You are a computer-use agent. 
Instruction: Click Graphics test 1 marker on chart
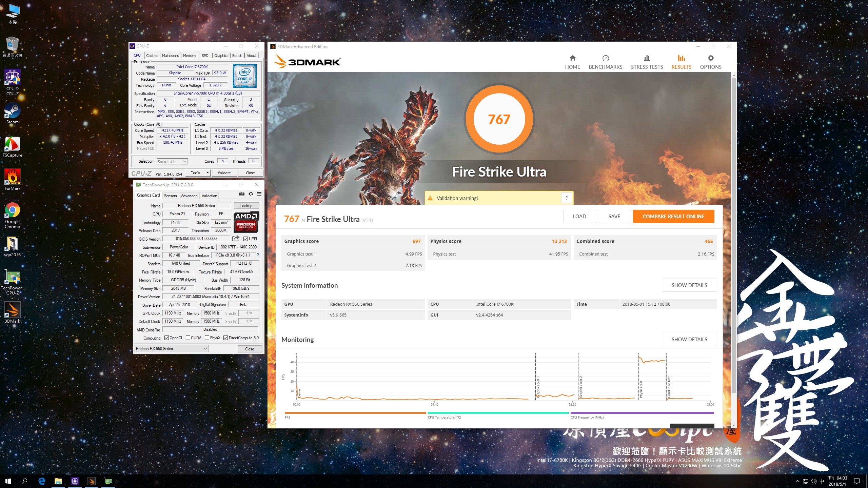pyautogui.click(x=538, y=386)
